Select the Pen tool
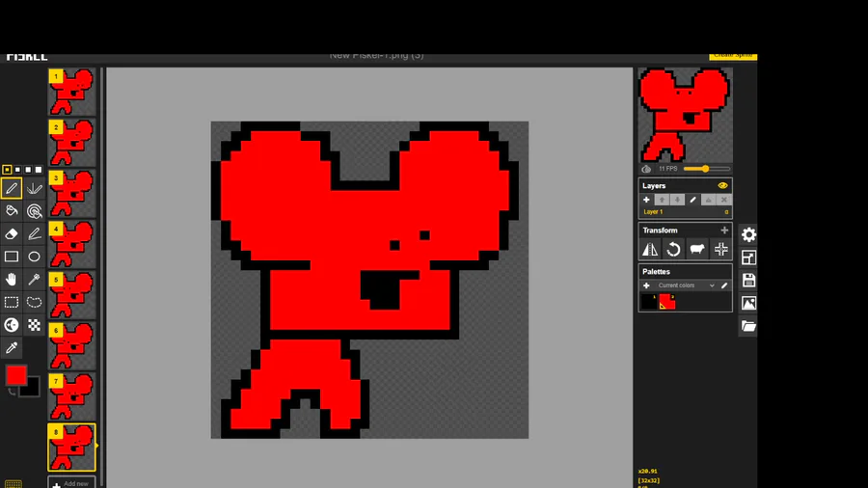The height and width of the screenshot is (488, 868). [x=12, y=188]
